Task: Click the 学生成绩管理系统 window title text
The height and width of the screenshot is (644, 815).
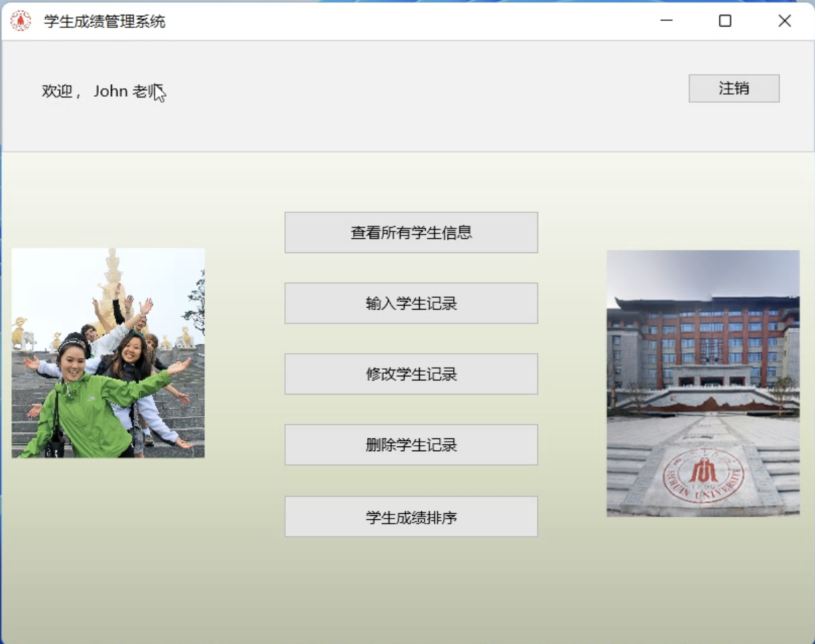Action: 105,21
